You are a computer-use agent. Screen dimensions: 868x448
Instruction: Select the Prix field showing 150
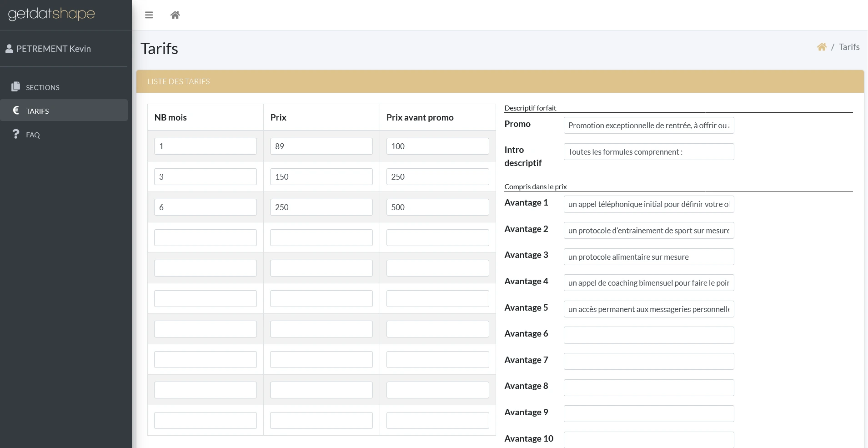[x=321, y=177]
